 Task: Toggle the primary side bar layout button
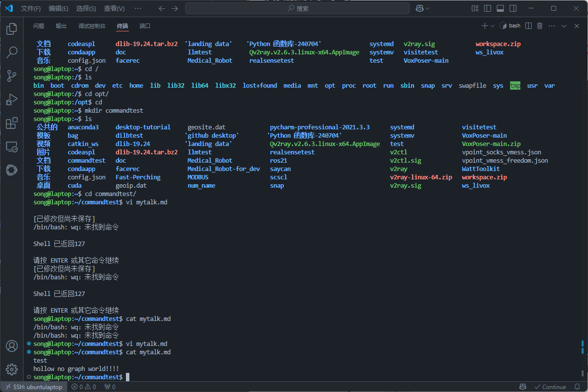click(x=487, y=8)
